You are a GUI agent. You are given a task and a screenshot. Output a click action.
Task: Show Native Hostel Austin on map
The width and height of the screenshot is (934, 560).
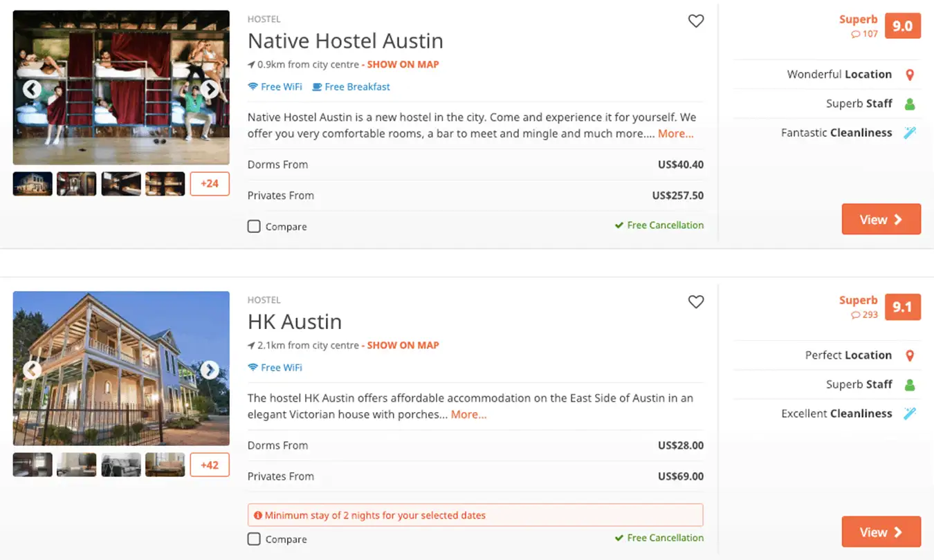403,64
